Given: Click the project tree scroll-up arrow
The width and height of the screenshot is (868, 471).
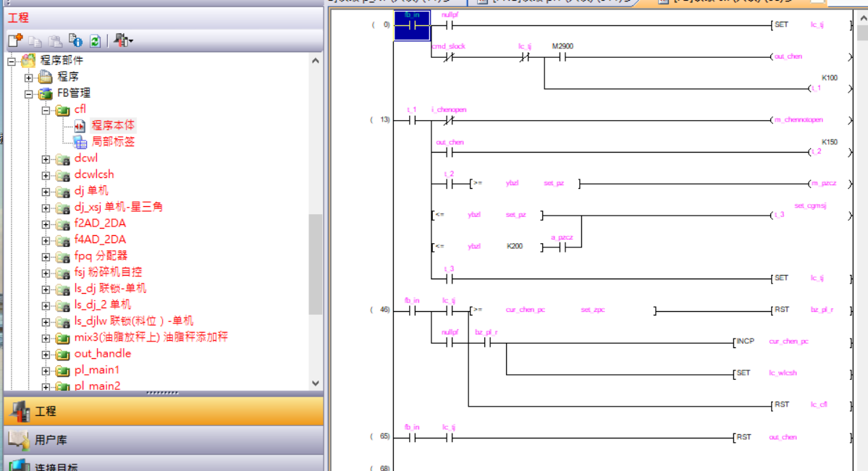Looking at the screenshot, I should 316,61.
